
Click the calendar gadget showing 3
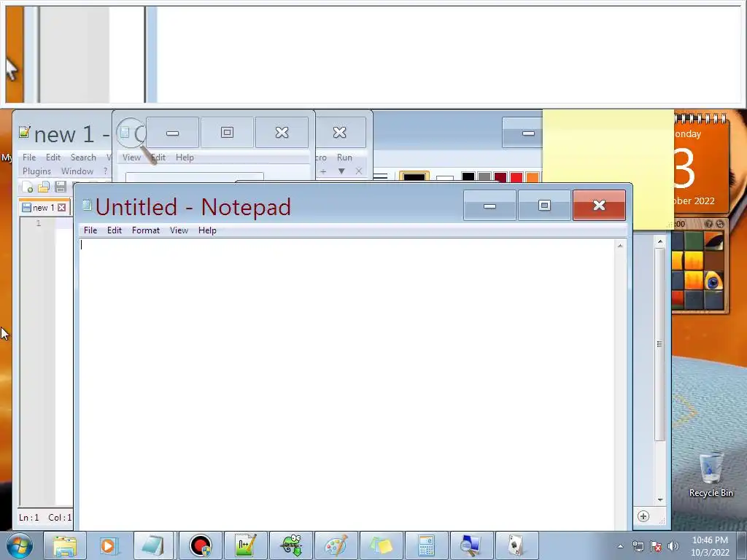click(x=701, y=164)
